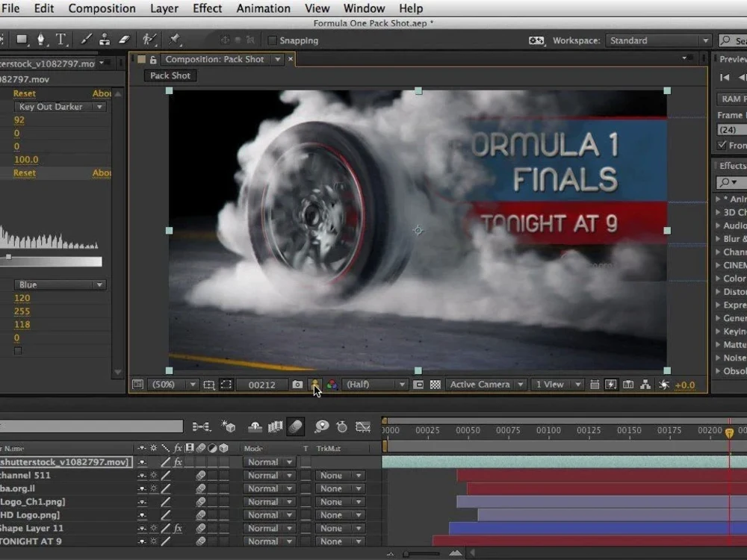Screen dimensions: 747x560
Task: Open the Graph Editor from the timeline
Action: 363,426
